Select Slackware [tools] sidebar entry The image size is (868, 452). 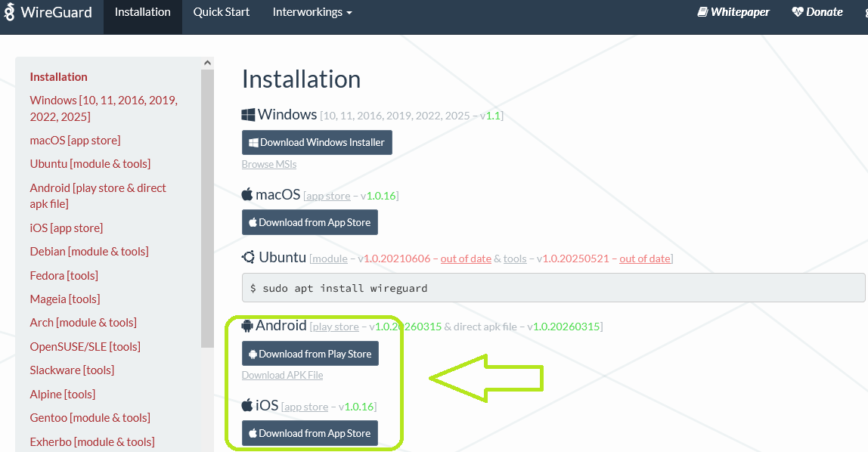[72, 370]
